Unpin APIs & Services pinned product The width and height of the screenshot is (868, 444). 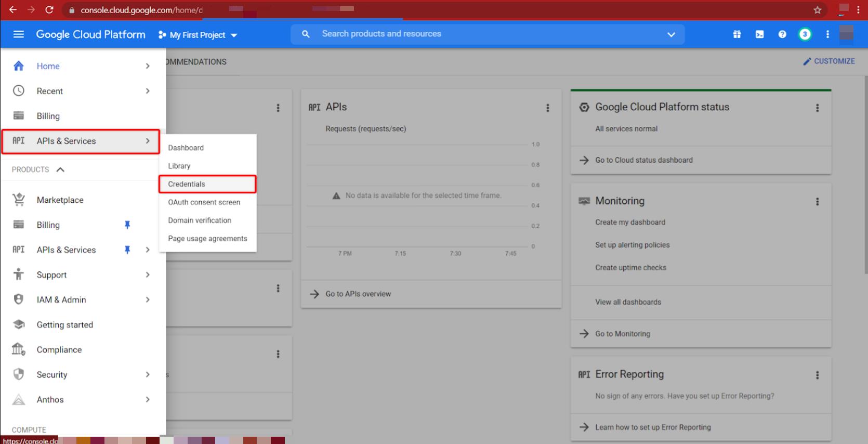(127, 250)
